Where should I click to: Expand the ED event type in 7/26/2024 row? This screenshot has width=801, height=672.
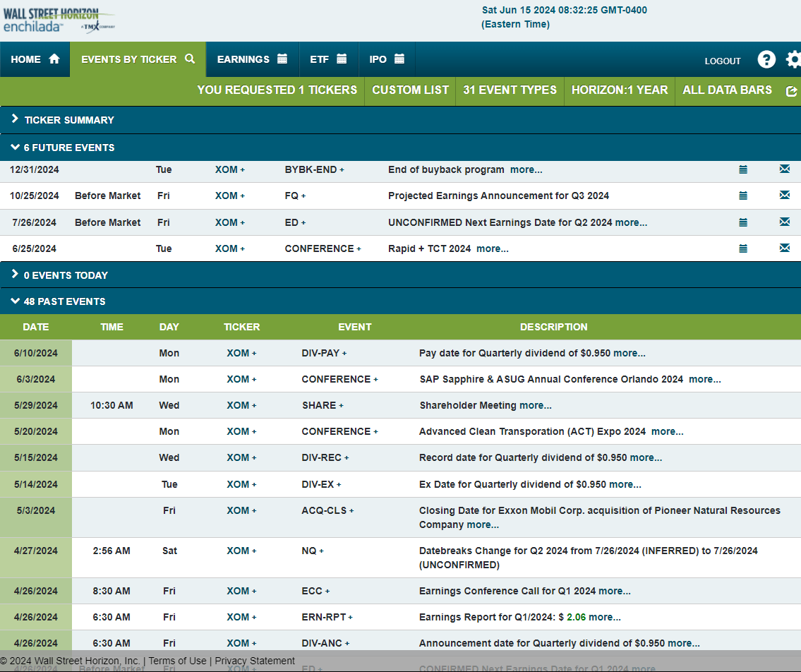point(303,223)
